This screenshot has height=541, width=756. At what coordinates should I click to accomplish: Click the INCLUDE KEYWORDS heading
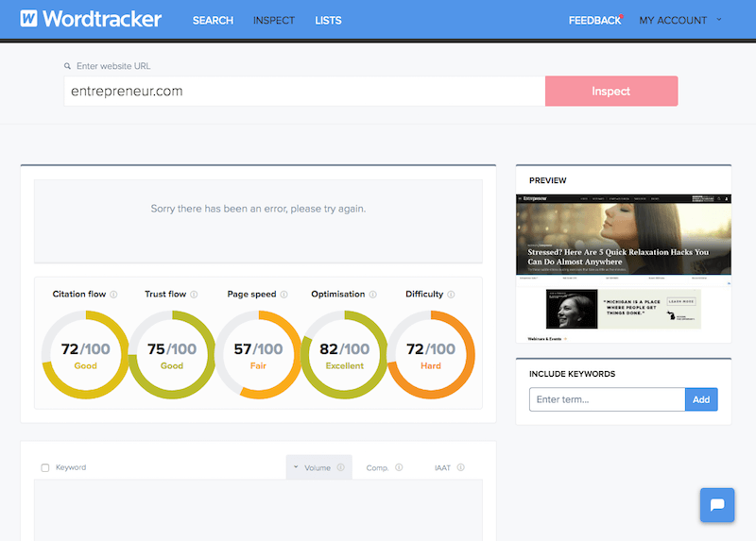(573, 374)
